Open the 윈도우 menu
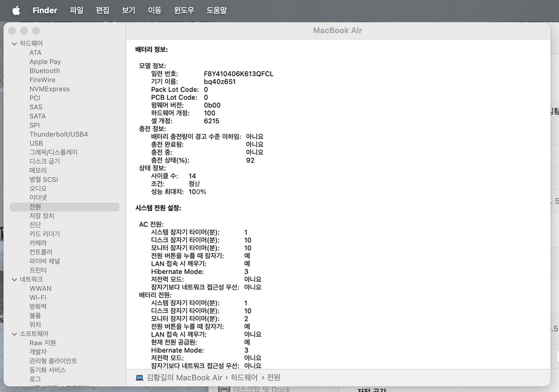The image size is (559, 392). tap(184, 10)
